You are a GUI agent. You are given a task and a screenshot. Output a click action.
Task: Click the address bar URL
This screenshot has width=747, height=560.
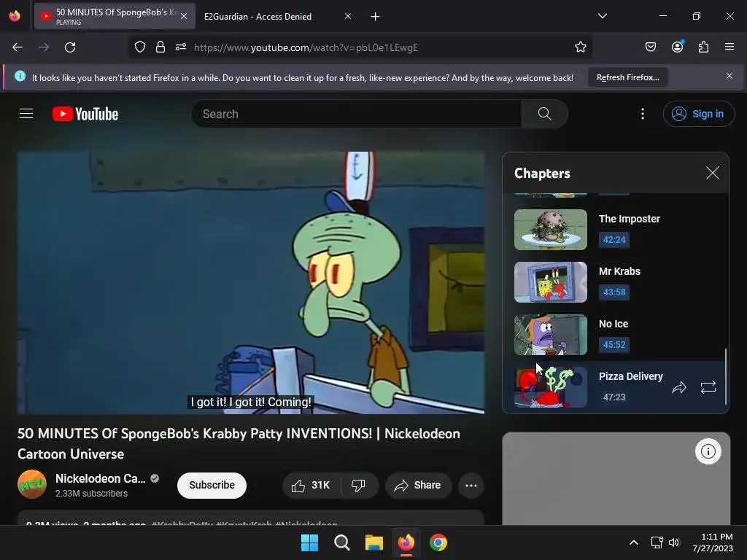(306, 47)
